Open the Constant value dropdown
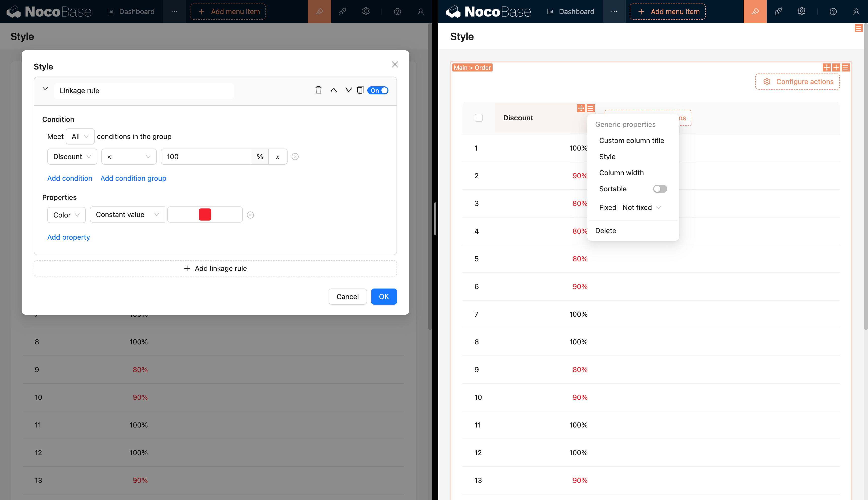 (127, 215)
